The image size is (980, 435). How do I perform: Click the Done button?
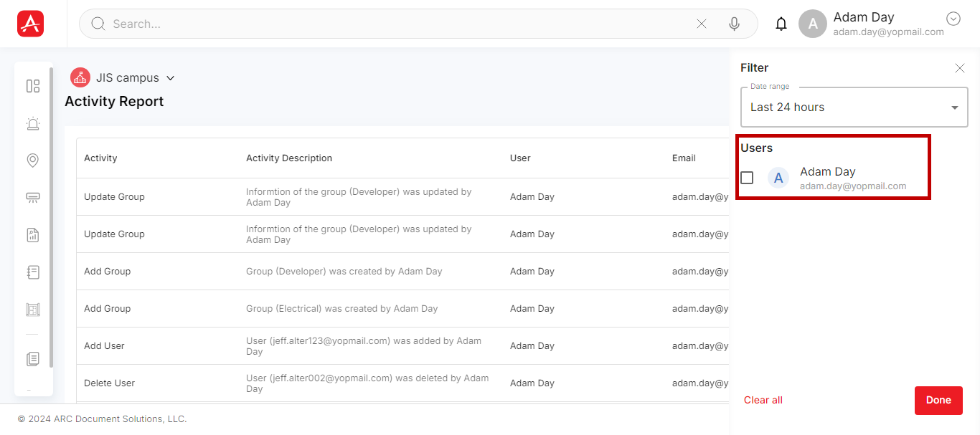point(938,400)
